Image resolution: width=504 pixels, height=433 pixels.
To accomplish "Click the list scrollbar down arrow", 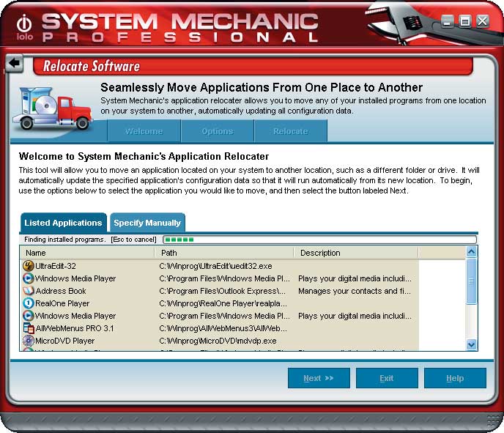I will click(x=472, y=344).
